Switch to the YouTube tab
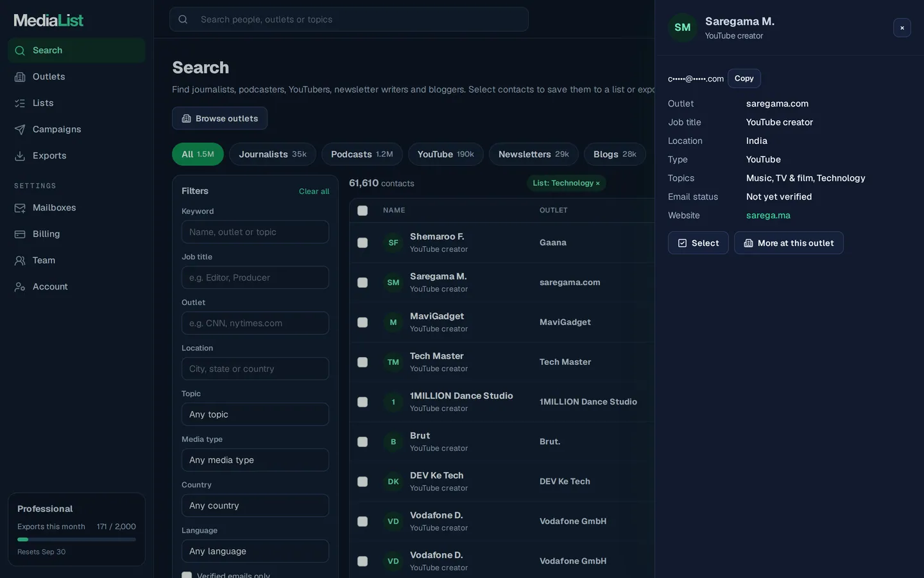Image resolution: width=924 pixels, height=578 pixels. tap(446, 154)
